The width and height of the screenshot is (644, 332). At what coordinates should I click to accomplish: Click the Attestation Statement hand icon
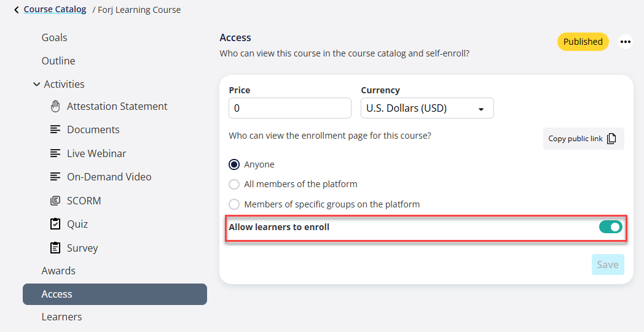coord(55,106)
